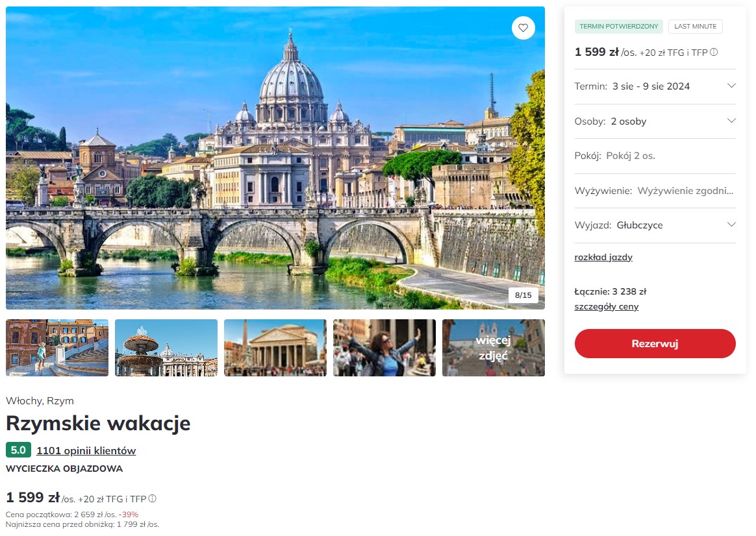Add trip to favorites with heart icon
Image resolution: width=756 pixels, height=536 pixels.
pos(523,28)
